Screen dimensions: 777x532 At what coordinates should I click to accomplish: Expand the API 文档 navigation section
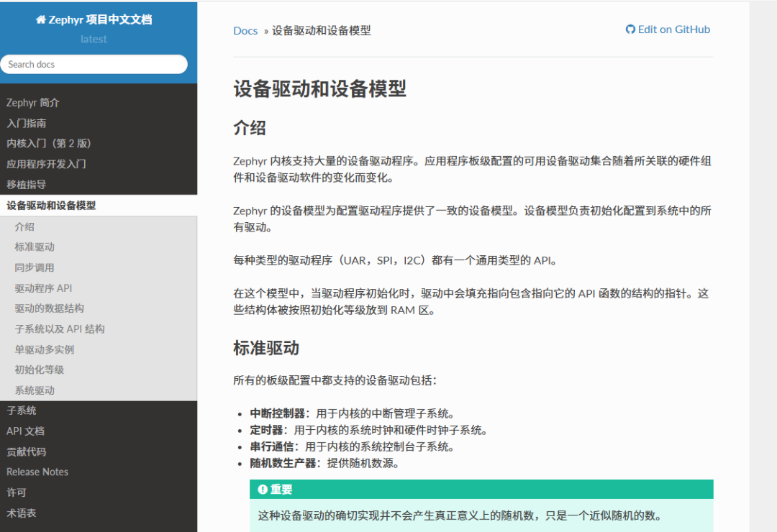pyautogui.click(x=26, y=431)
